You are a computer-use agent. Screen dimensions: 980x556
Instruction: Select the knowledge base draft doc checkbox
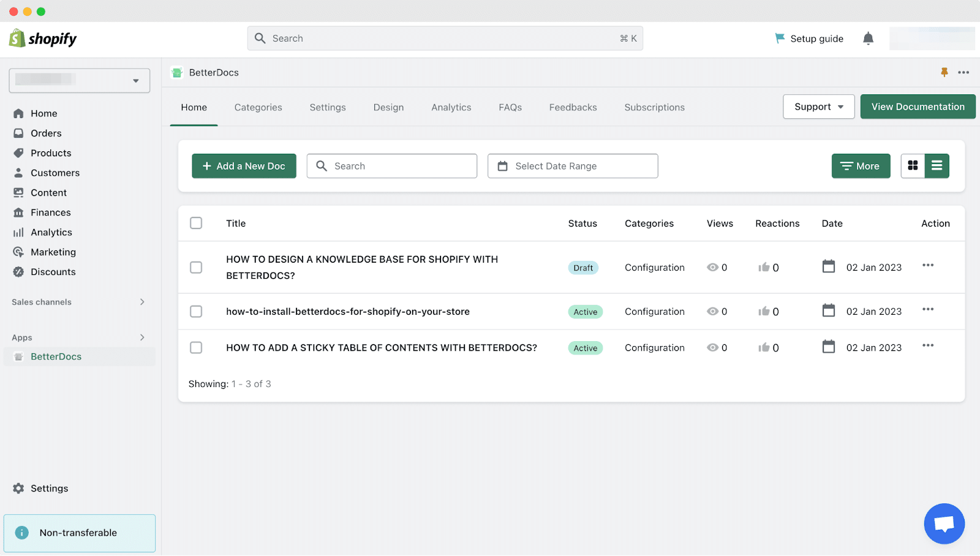(x=196, y=268)
